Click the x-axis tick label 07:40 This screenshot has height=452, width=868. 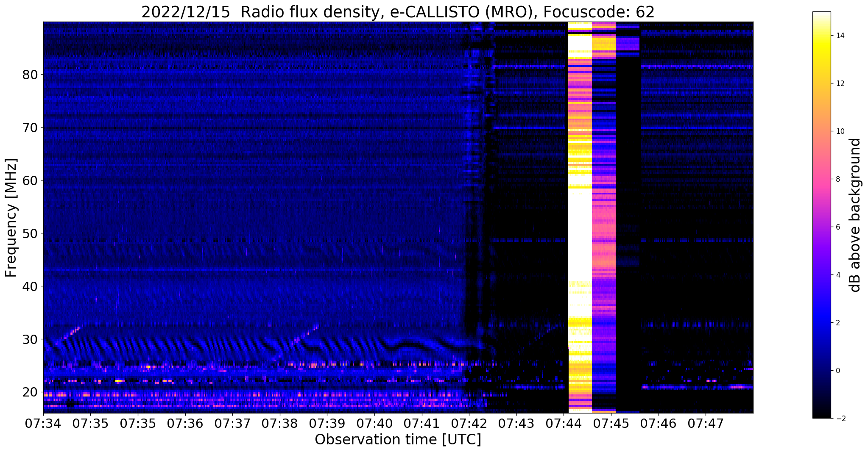click(374, 423)
